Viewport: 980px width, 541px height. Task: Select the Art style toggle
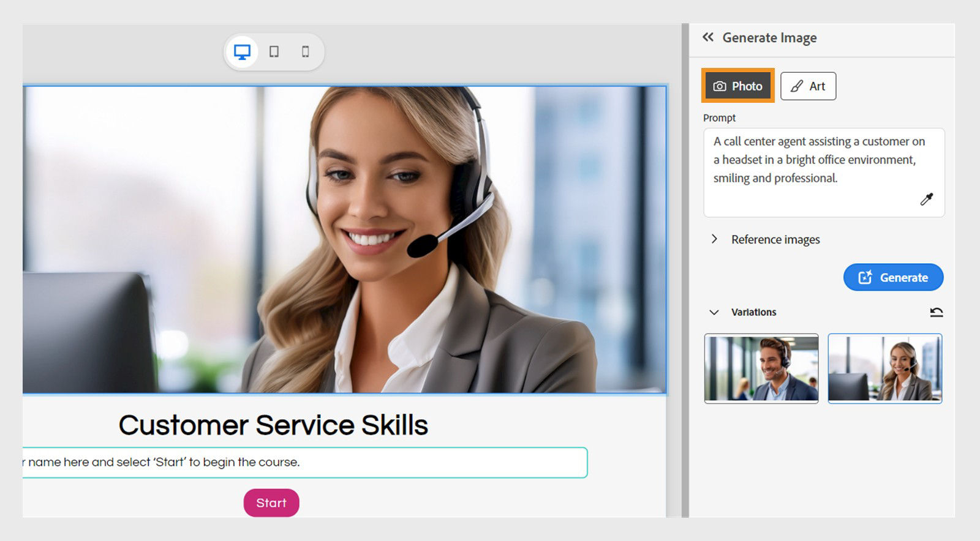click(808, 86)
